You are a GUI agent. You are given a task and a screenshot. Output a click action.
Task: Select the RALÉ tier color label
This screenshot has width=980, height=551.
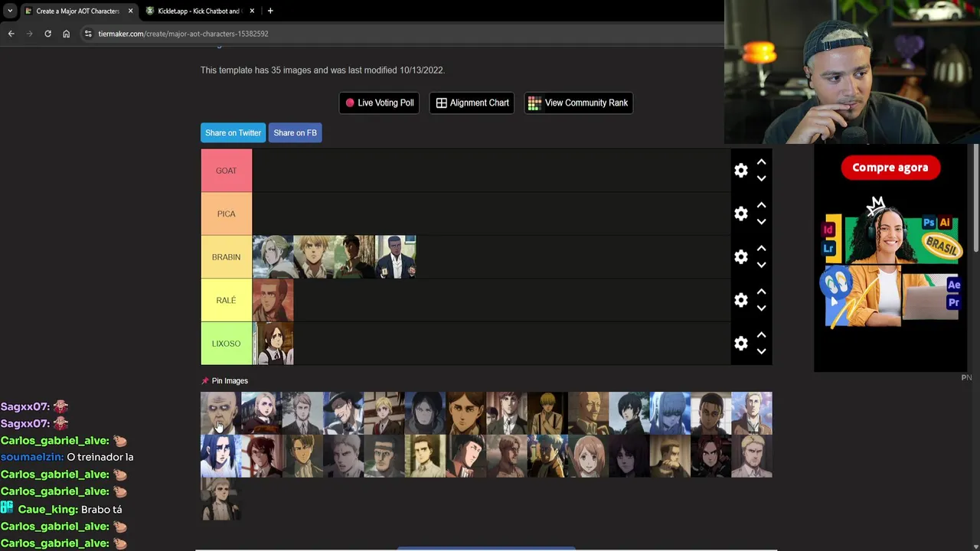tap(226, 300)
